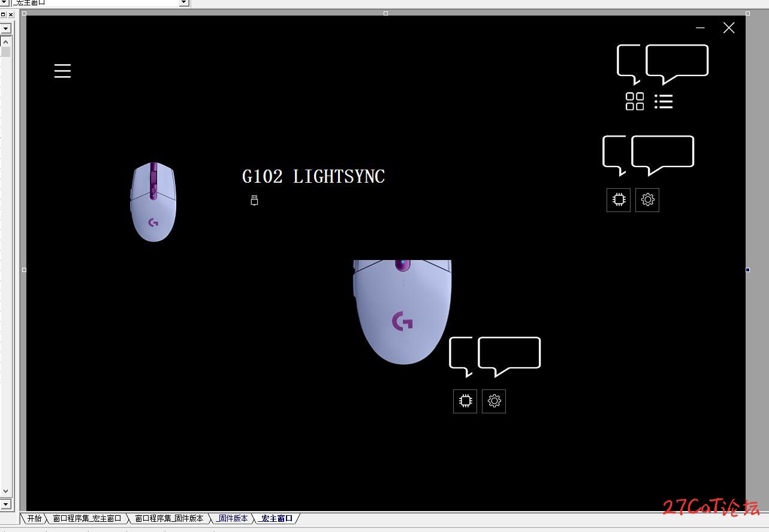Open the hamburger menu icon
This screenshot has width=769, height=532.
point(62,71)
